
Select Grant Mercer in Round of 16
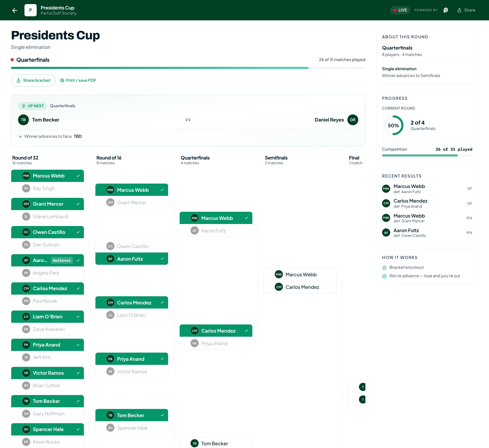tap(132, 202)
